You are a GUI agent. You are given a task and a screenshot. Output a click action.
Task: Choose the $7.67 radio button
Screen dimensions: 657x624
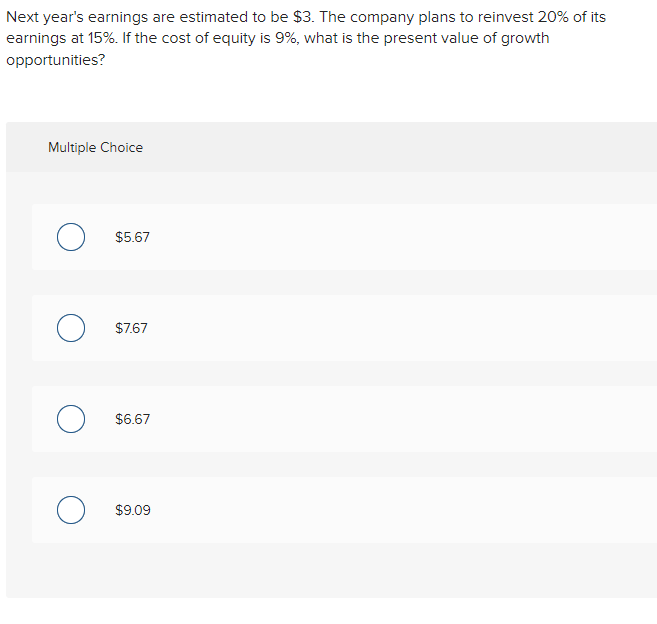[x=70, y=328]
